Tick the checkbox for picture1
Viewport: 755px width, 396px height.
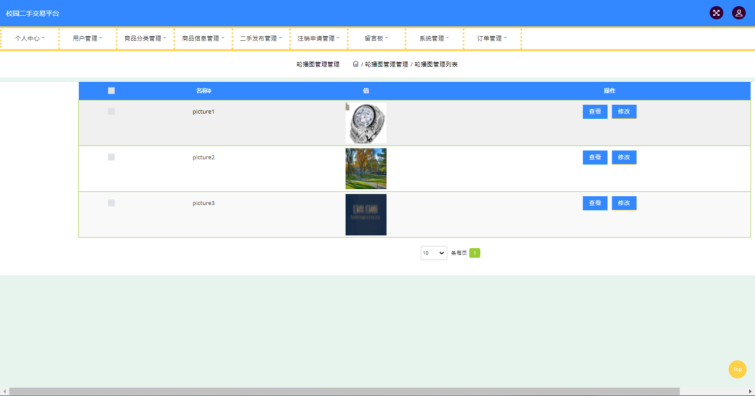coord(111,111)
